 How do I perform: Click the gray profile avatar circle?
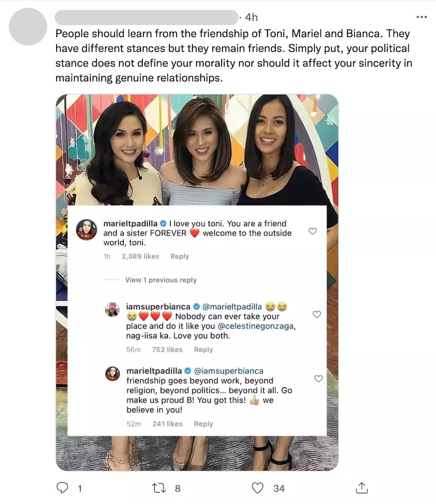28,27
